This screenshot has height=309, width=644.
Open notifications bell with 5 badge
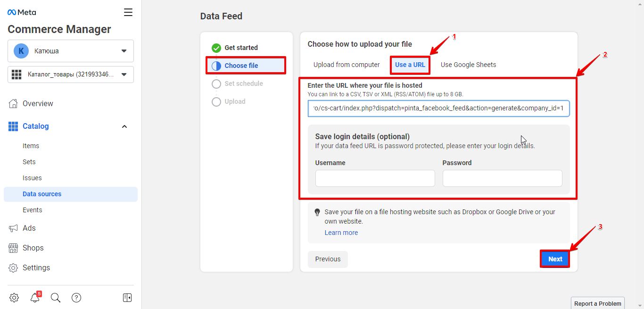point(35,298)
